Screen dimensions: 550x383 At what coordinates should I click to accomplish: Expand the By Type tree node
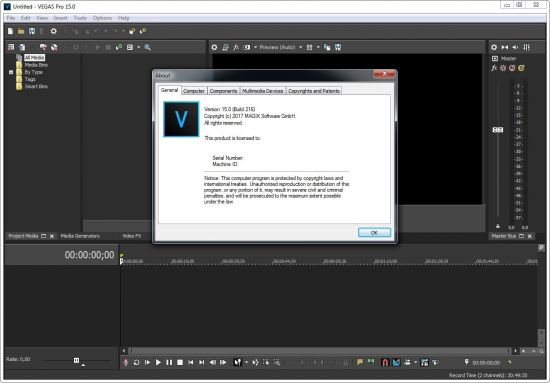11,72
